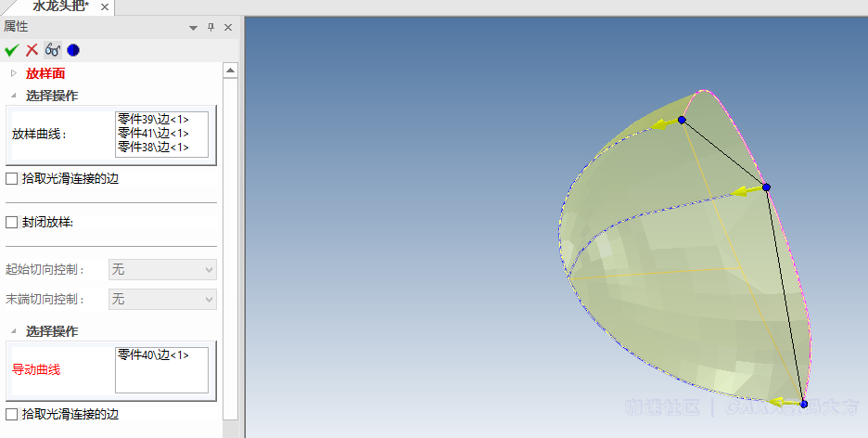Click yellow direction arrow at middle point
Screen dimensions: 868x438
pyautogui.click(x=747, y=191)
